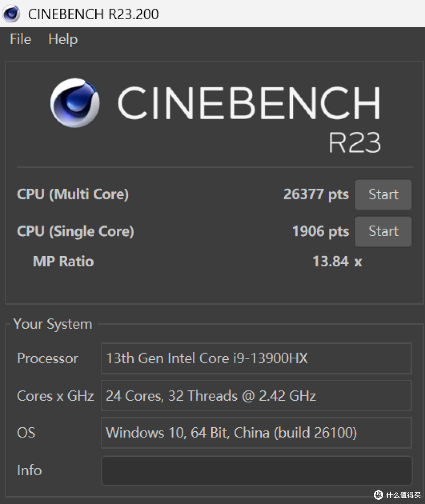Click the 1906 pts single core score
The height and width of the screenshot is (504, 425).
pos(320,231)
